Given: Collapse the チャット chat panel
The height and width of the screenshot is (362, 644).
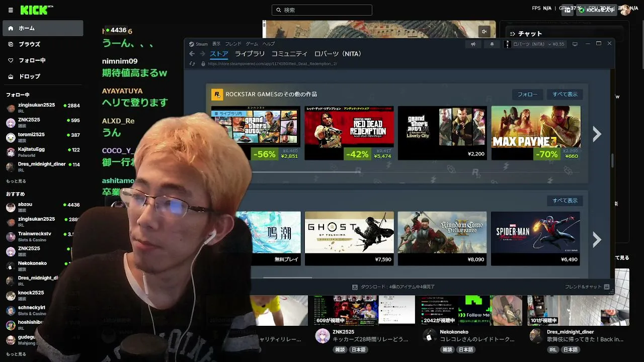Looking at the screenshot, I should coord(512,34).
